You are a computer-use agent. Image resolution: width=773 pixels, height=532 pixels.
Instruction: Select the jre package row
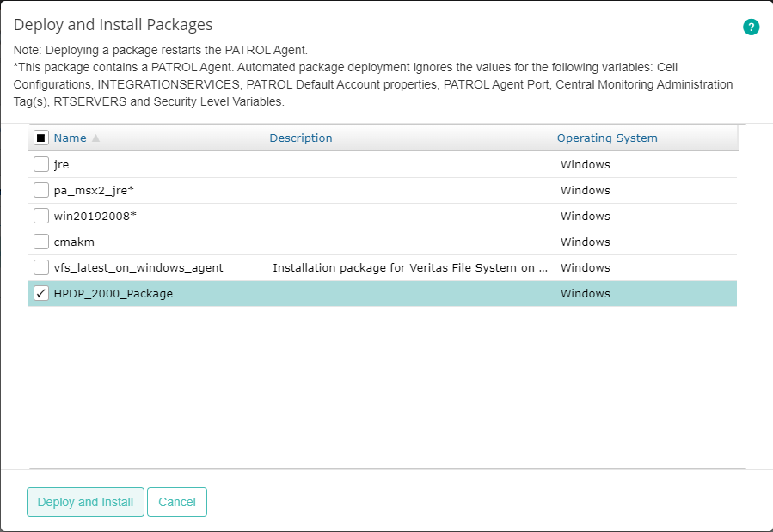(62, 163)
